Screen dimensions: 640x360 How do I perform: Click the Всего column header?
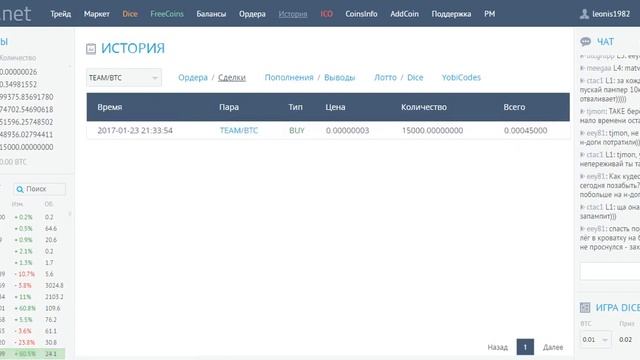(514, 107)
